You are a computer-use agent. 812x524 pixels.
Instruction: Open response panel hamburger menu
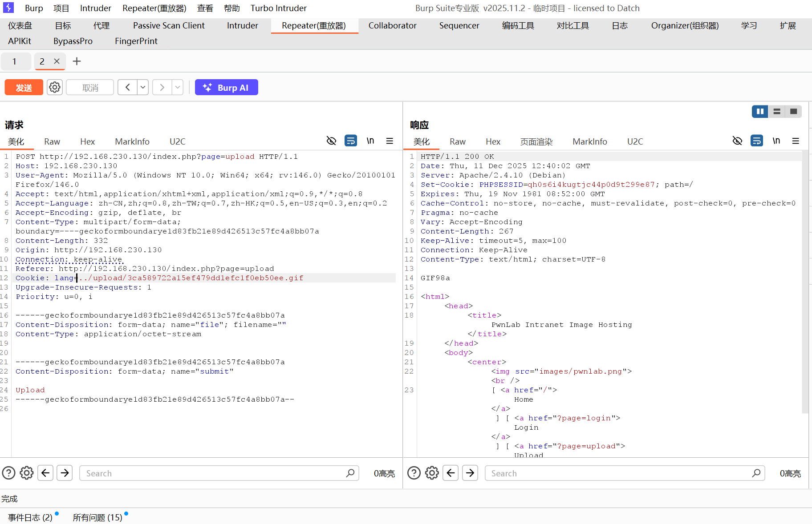point(796,141)
